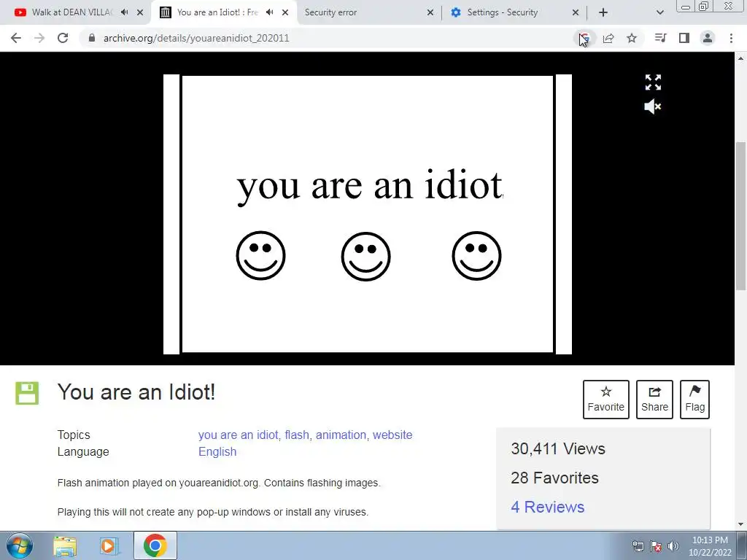
Task: Enter fullscreen mode on the player
Action: 653,82
